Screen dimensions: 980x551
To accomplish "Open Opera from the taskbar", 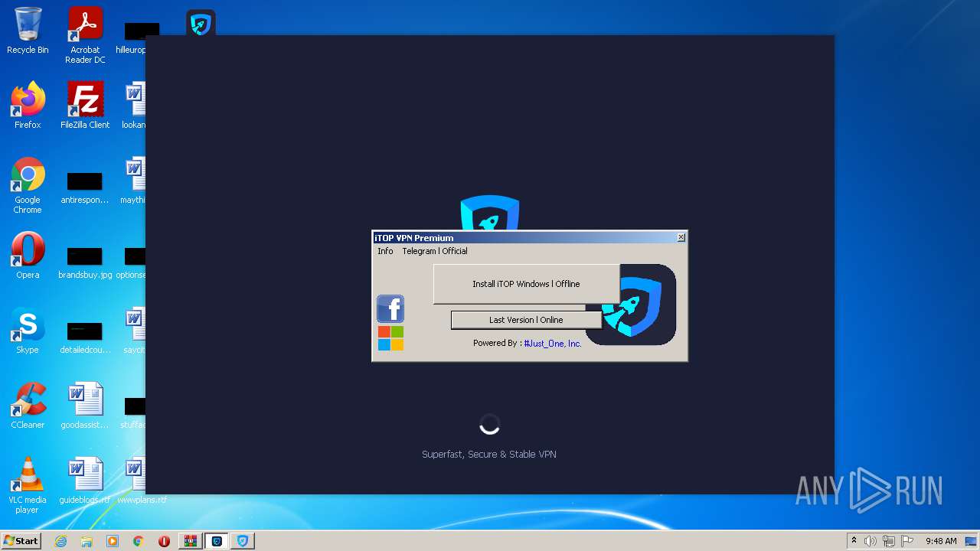I will 164,541.
